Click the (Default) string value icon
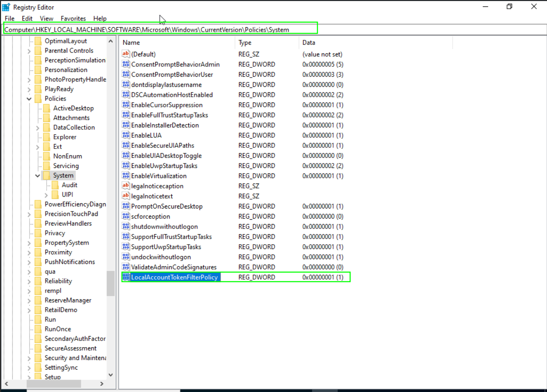This screenshot has height=392, width=547. (126, 54)
